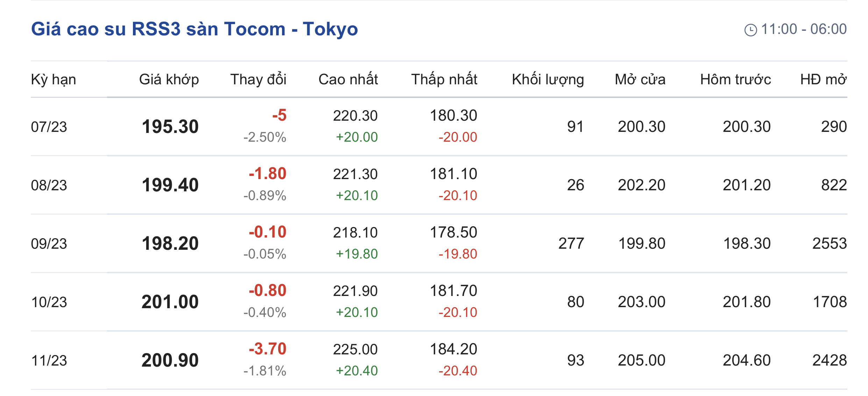Viewport: 868px width, 396px height.
Task: Click the HĐ mở column header
Action: coord(823,79)
